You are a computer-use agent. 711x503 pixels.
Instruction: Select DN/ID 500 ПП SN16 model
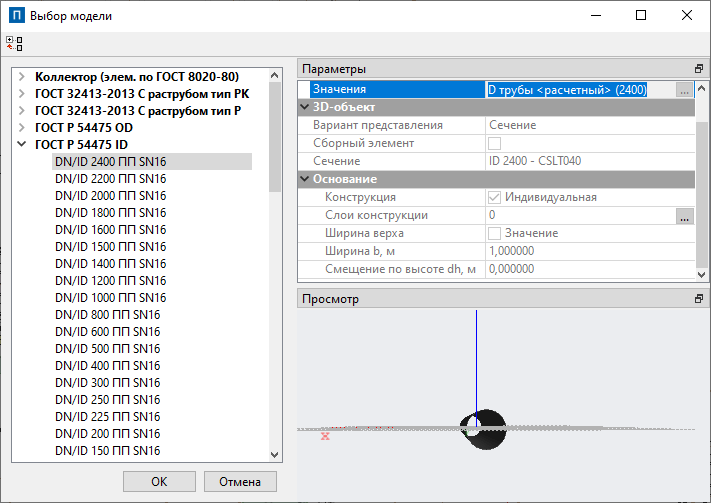(107, 349)
